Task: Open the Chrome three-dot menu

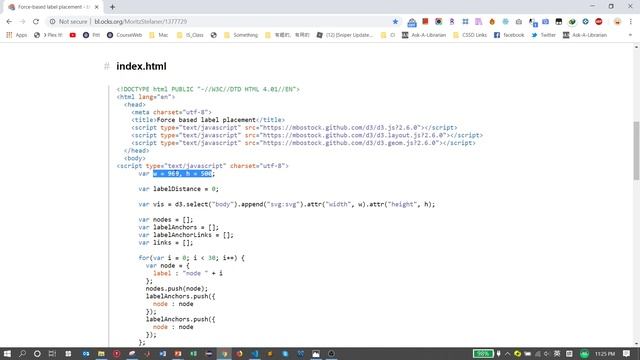Action: click(631, 22)
